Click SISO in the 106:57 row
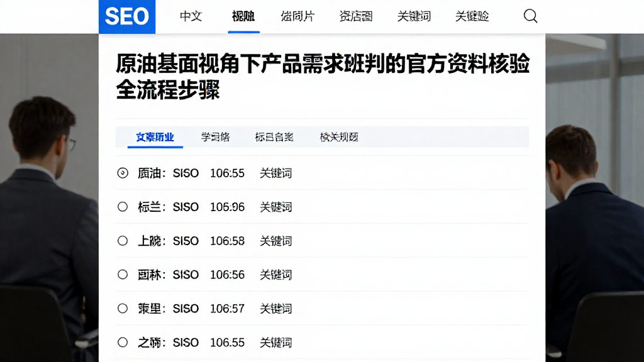Screen dimensions: 644x362 pyautogui.click(x=186, y=309)
